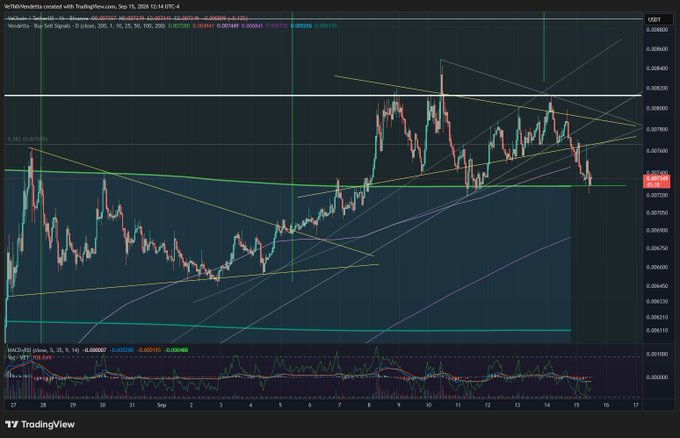Screen dimensions: 680x438
Task: Click the 0.006110 price axis label
Action: (x=656, y=330)
